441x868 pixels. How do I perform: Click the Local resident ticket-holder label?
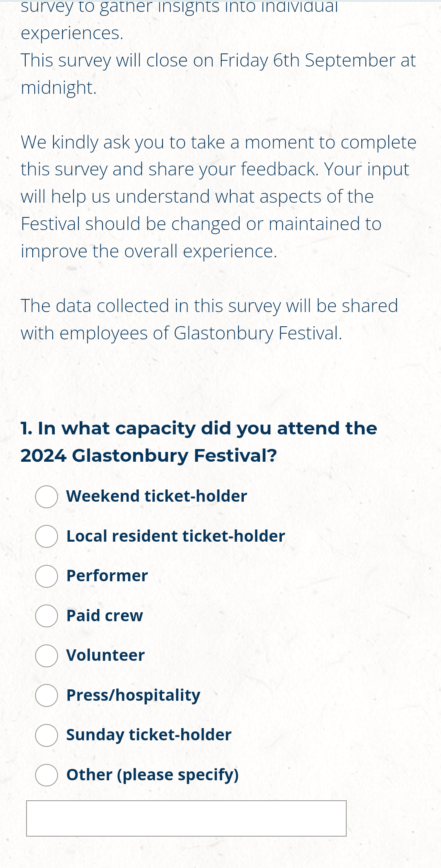point(176,536)
